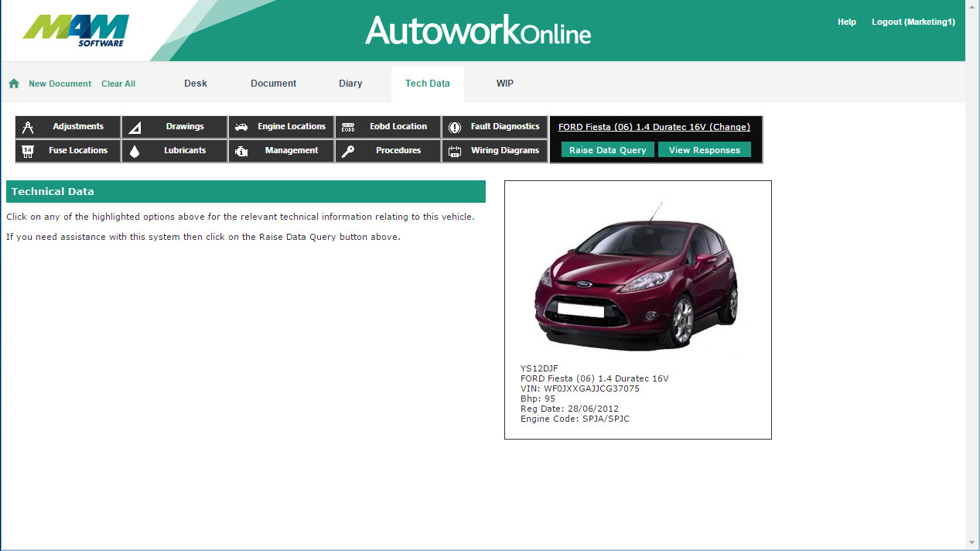Image resolution: width=980 pixels, height=551 pixels.
Task: Click the Engine Locations car icon
Action: [241, 128]
